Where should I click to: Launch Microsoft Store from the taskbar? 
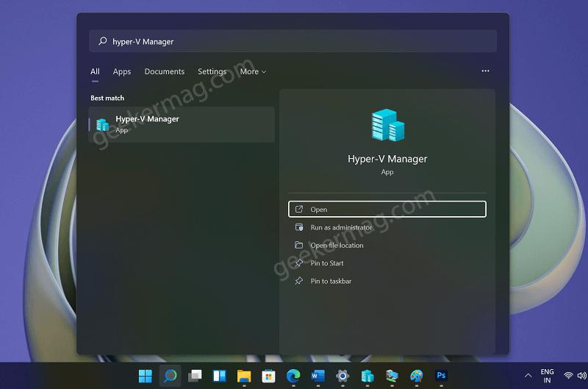[268, 376]
